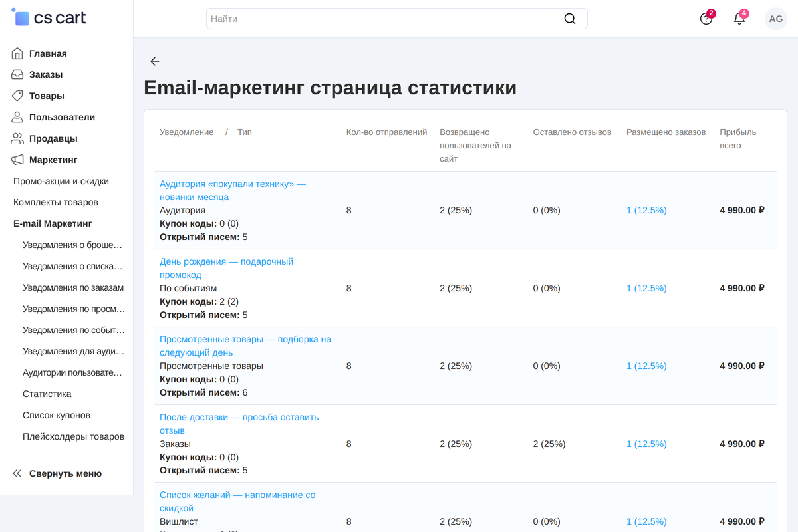Go back with the arrow icon
This screenshot has width=798, height=532.
click(x=155, y=61)
